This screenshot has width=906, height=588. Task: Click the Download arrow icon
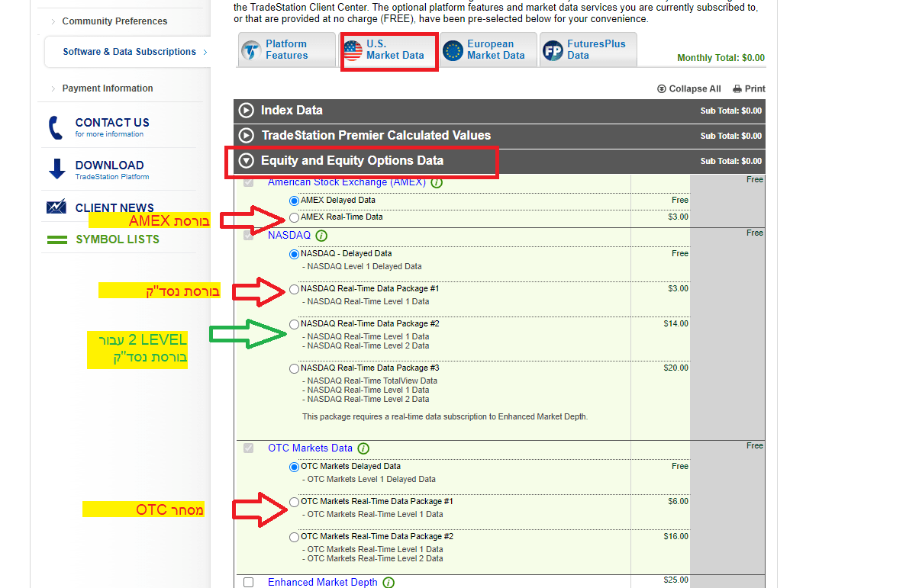tap(56, 169)
